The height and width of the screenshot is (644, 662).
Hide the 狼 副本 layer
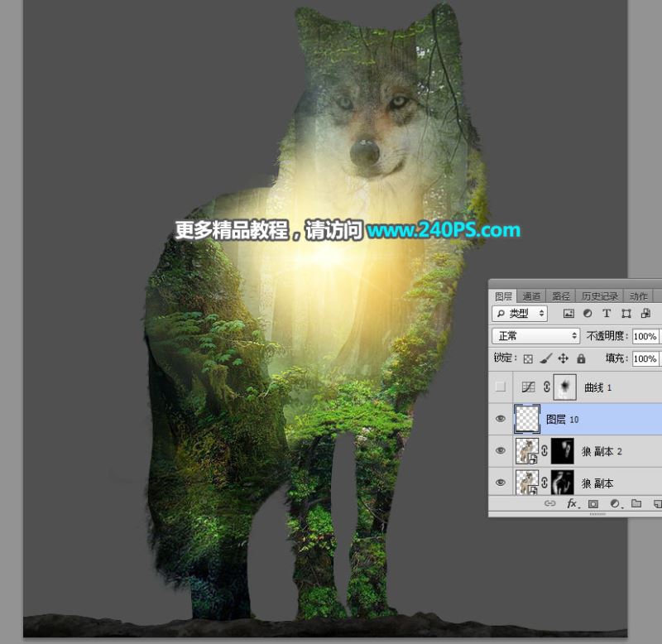click(501, 483)
